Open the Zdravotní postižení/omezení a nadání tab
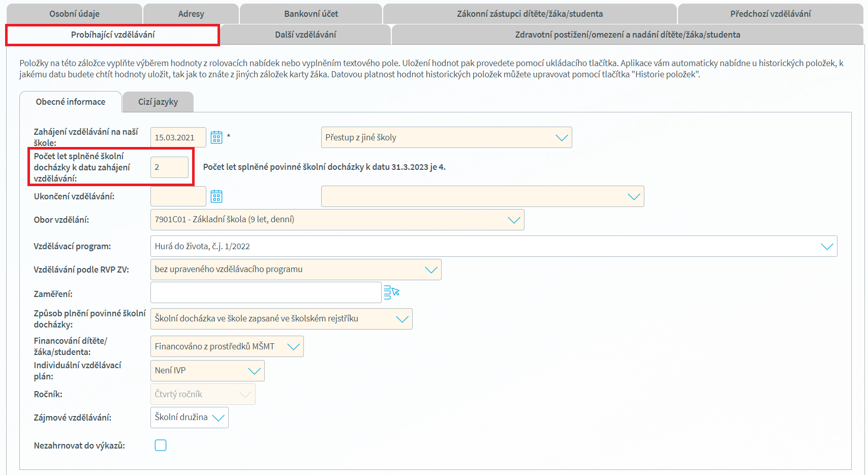The height and width of the screenshot is (475, 868). (628, 35)
